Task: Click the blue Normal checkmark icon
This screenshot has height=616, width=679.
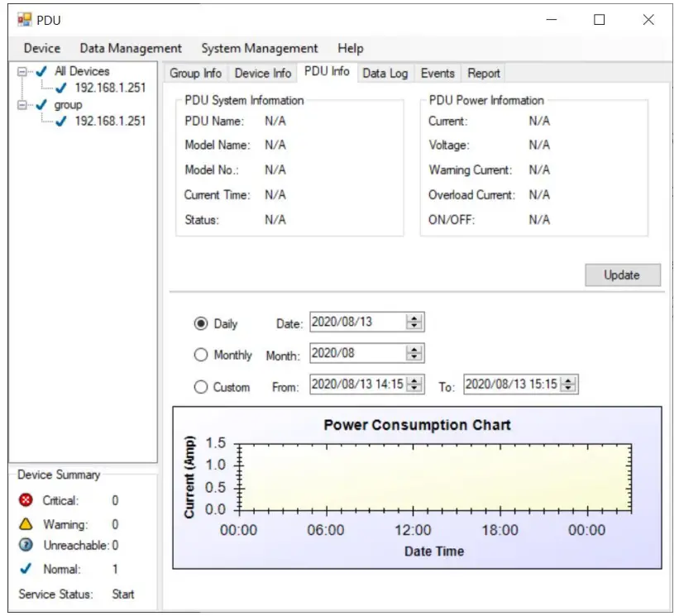Action: (26, 569)
